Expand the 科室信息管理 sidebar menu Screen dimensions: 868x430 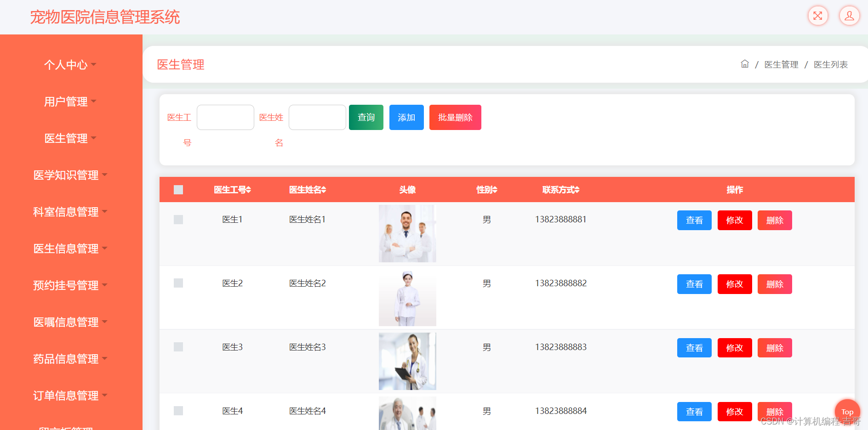[70, 212]
